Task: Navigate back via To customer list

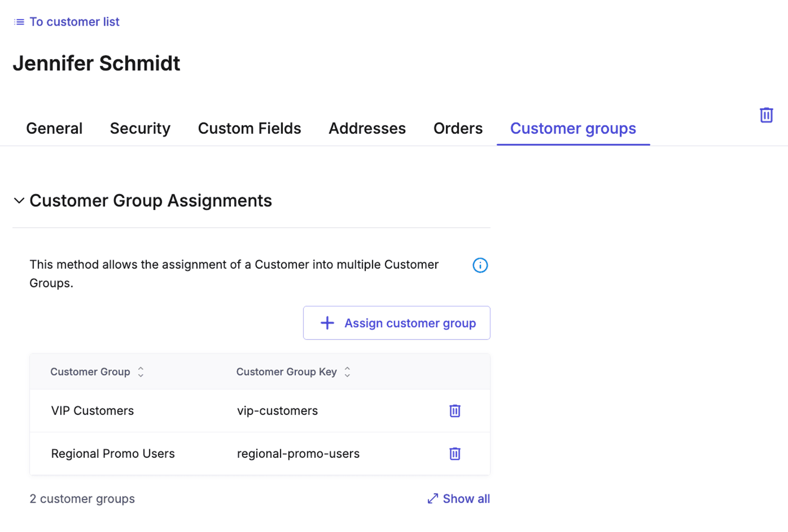Action: (x=74, y=21)
